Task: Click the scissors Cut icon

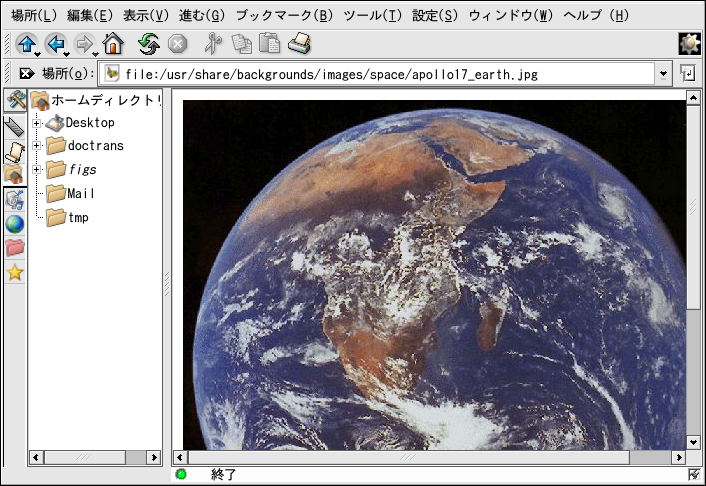Action: (212, 43)
